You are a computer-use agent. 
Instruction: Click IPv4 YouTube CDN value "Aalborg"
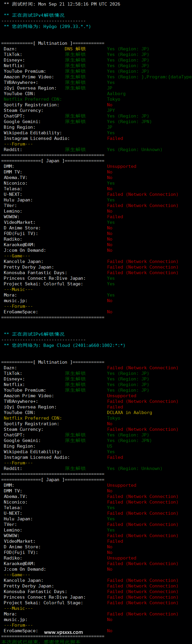coord(116,94)
